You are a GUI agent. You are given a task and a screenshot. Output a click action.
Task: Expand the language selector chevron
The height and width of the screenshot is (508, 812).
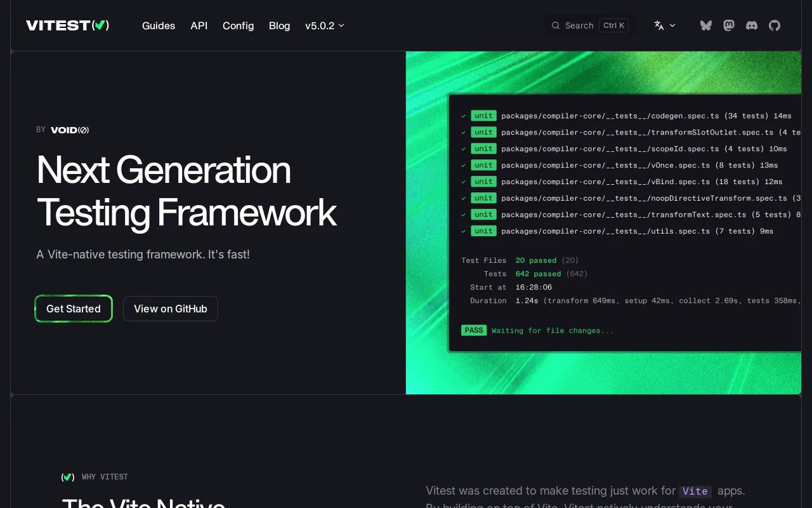point(672,25)
